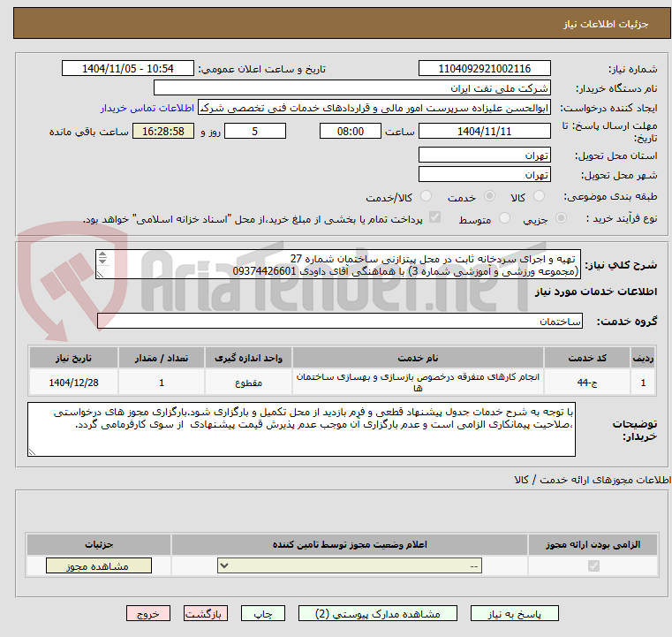Click the مشاهده مجوز button
The width and height of the screenshot is (672, 637).
point(99,565)
